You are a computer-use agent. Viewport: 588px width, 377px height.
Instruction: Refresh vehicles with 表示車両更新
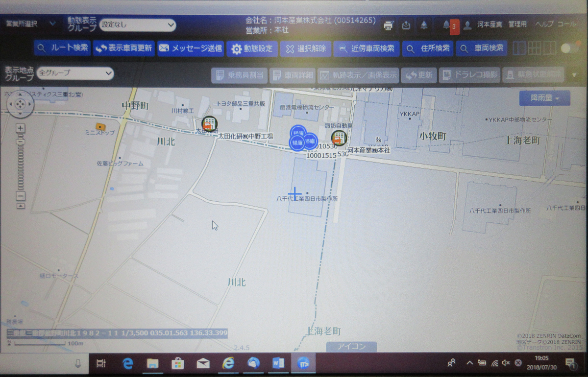click(123, 48)
